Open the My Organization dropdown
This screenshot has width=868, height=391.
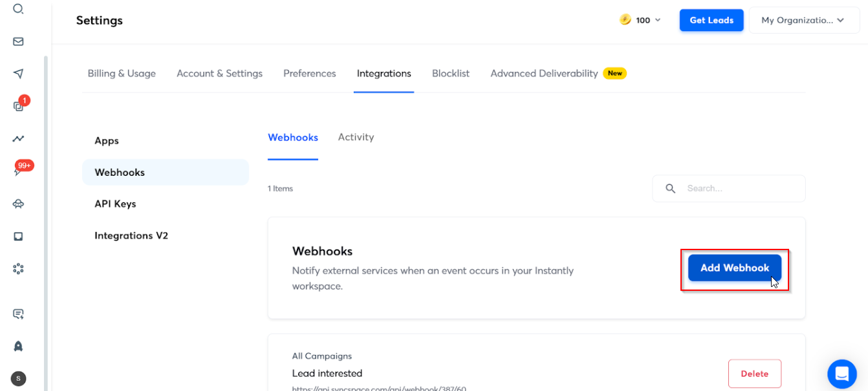pos(803,20)
